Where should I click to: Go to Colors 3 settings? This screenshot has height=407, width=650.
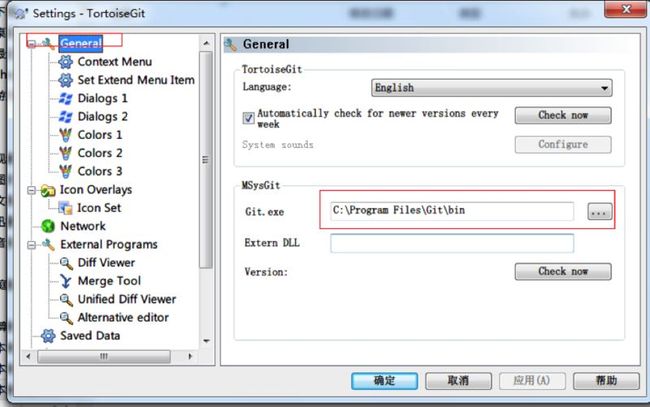pyautogui.click(x=100, y=171)
